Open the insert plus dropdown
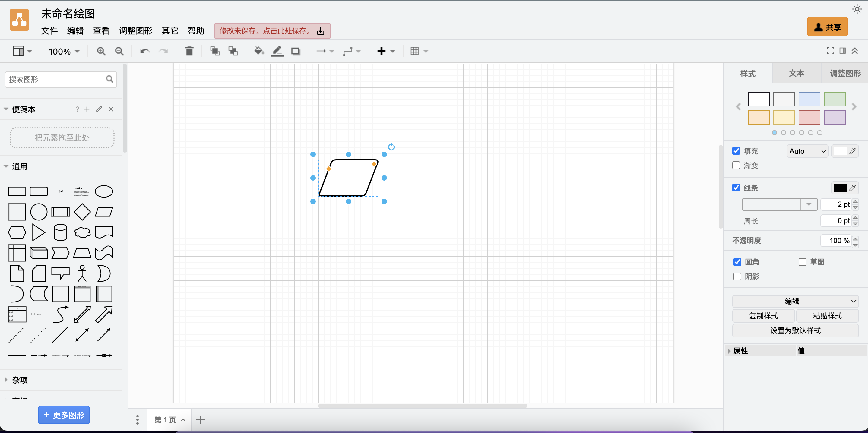This screenshot has height=433, width=868. pyautogui.click(x=386, y=51)
